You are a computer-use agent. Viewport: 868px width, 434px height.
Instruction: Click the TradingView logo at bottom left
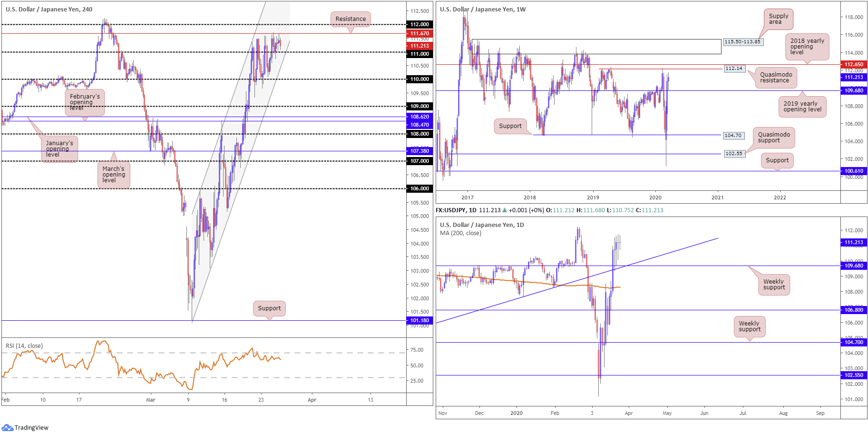tap(25, 427)
